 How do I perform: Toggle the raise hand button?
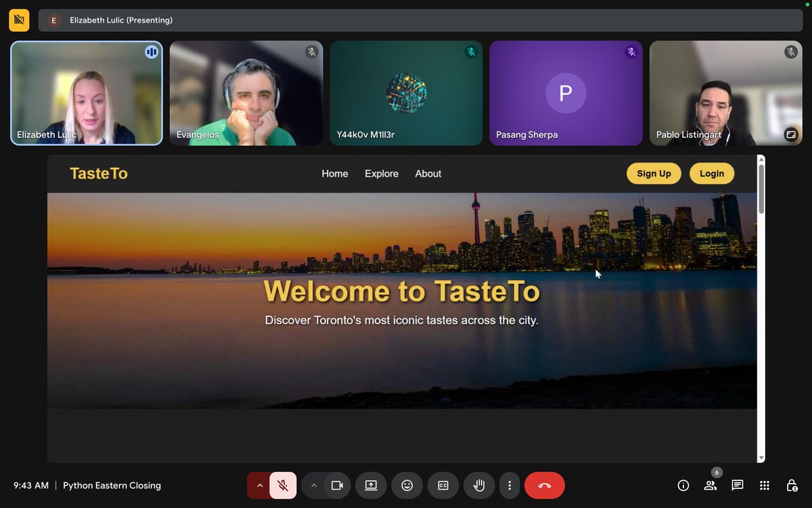(479, 485)
